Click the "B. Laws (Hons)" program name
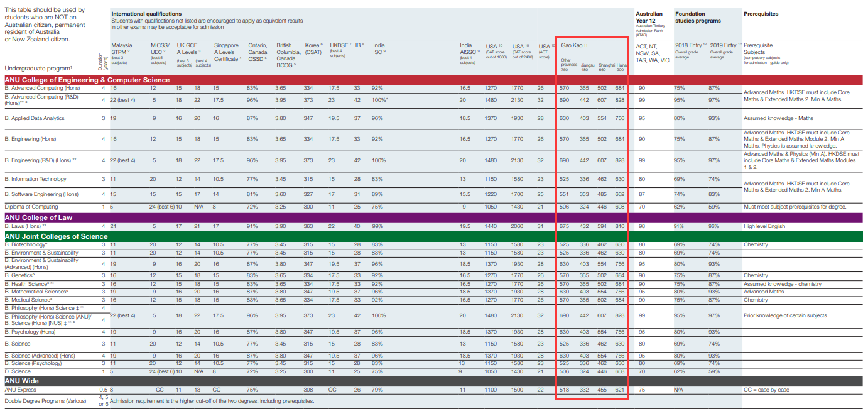 (x=25, y=226)
